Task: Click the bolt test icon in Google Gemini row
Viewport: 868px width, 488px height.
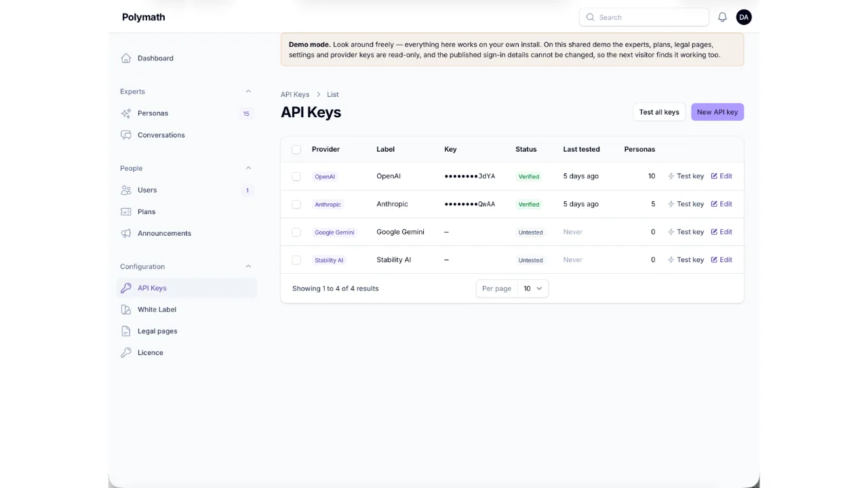Action: tap(671, 232)
